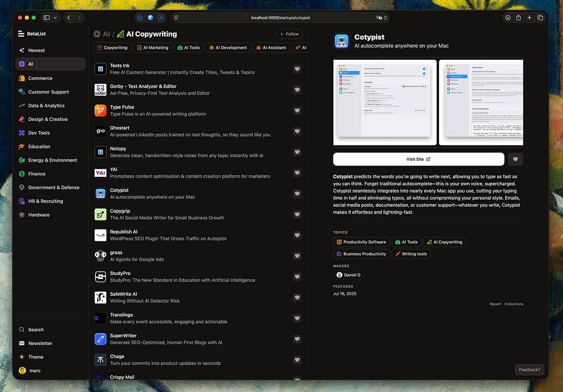This screenshot has width=563, height=392.
Task: Select the AI Marketing topic tab
Action: (x=152, y=48)
